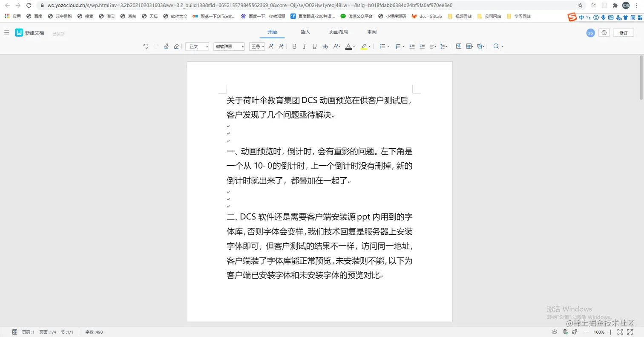Toggle the navigation pane icon in status bar

coord(15,332)
